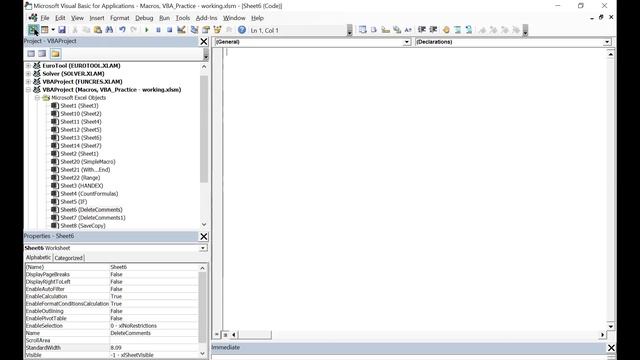Click the Uncomment Block icon
The height and width of the screenshot is (360, 640).
point(469,30)
